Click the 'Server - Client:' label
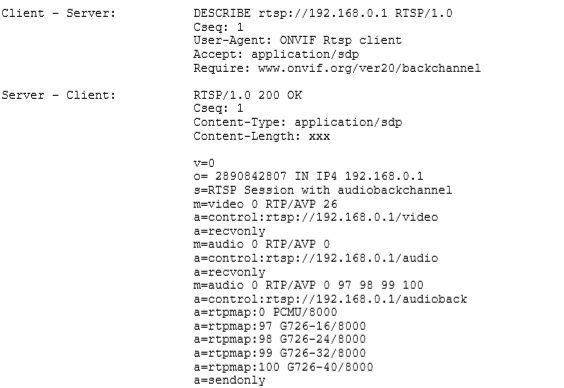 point(59,95)
